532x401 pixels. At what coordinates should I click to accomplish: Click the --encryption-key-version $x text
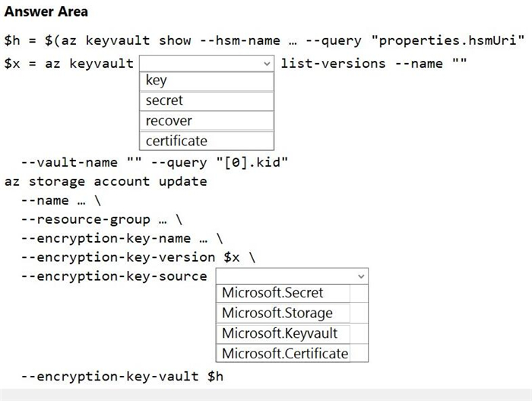pos(138,257)
